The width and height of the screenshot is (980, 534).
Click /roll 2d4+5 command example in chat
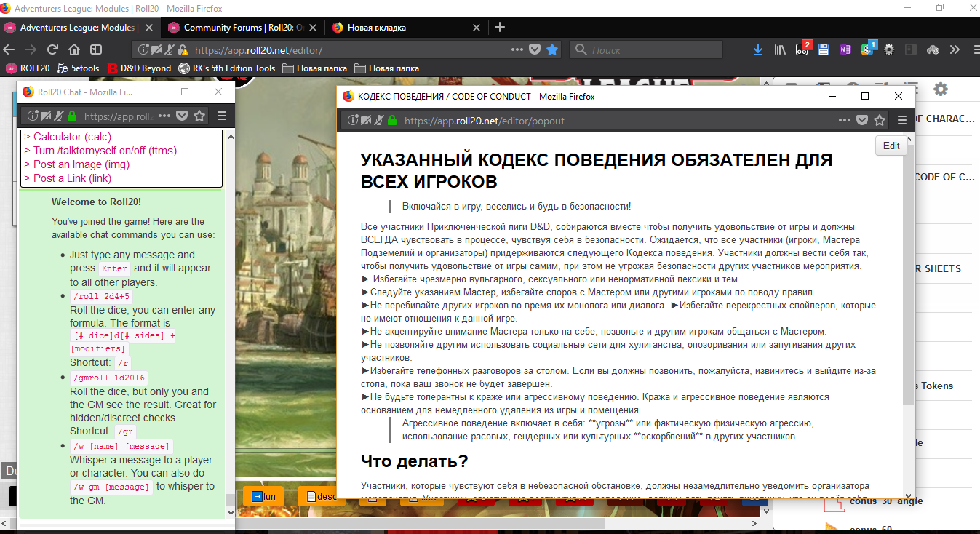101,296
